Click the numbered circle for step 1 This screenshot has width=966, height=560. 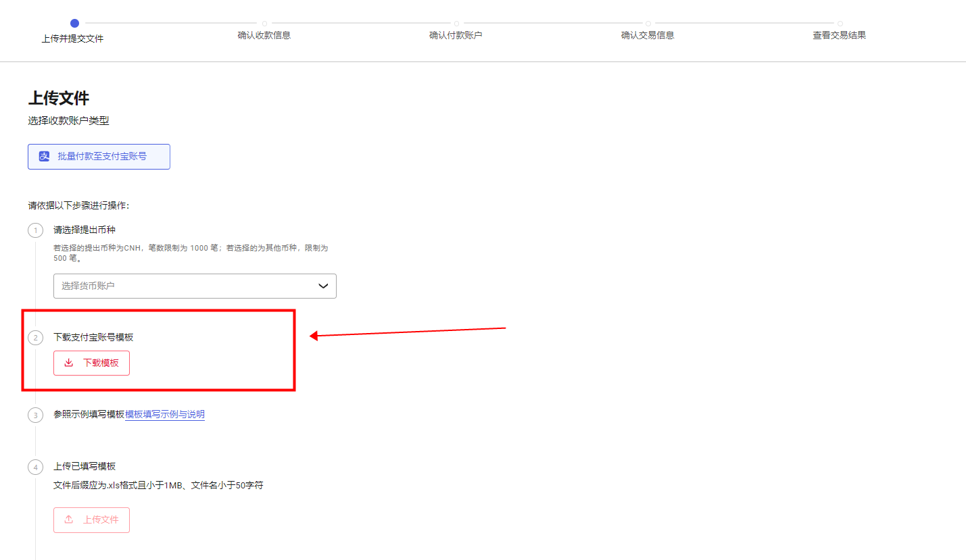point(35,230)
